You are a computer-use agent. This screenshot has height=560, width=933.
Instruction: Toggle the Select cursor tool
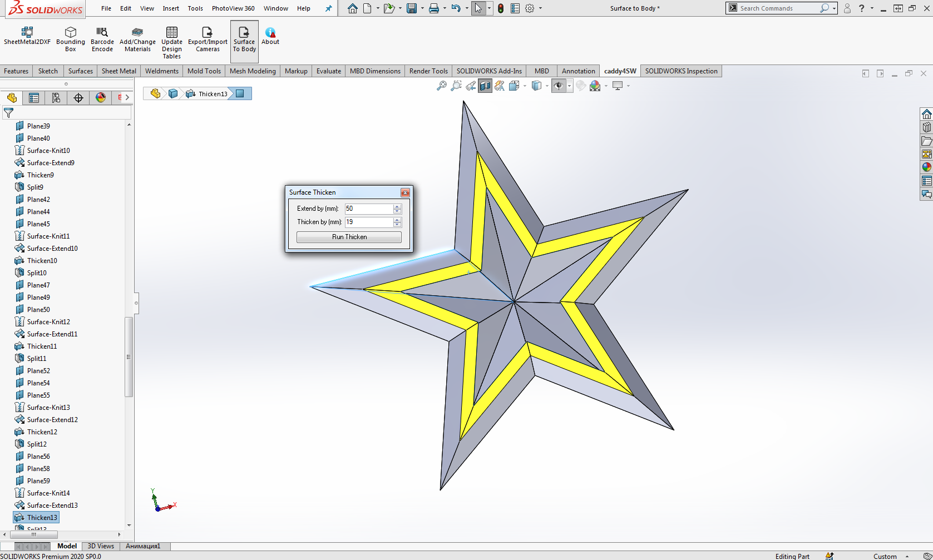(x=478, y=8)
